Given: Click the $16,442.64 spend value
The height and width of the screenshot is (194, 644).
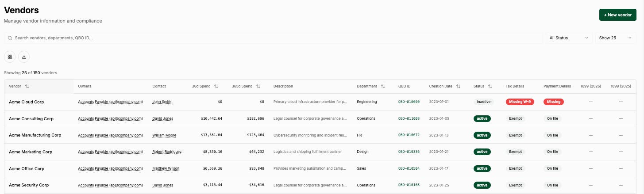Looking at the screenshot, I should 212,118.
